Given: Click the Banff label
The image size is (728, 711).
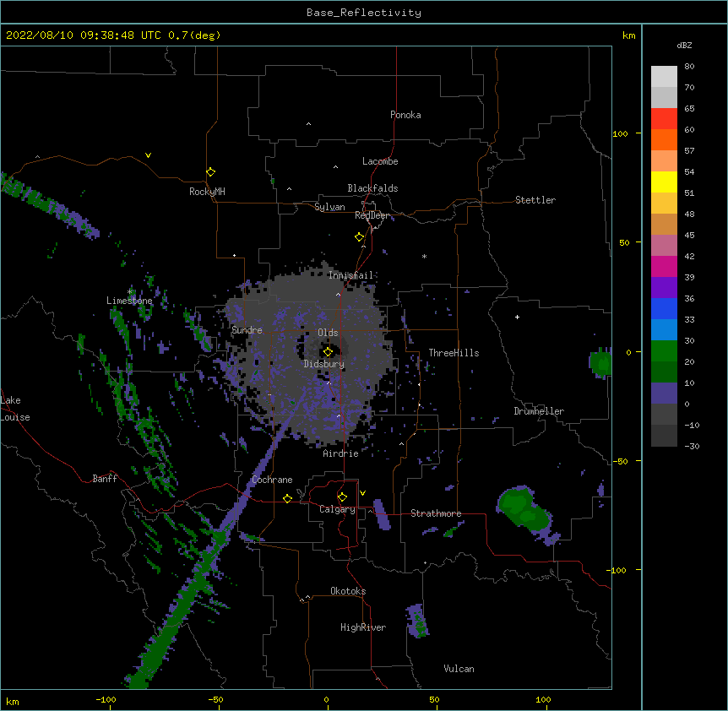Looking at the screenshot, I should pyautogui.click(x=105, y=479).
